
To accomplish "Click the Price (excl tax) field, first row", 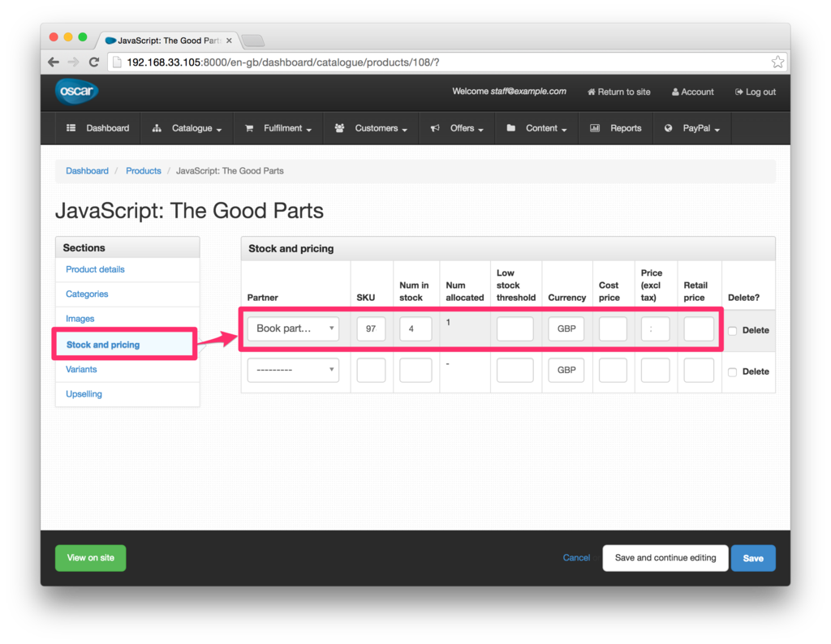I will click(655, 328).
